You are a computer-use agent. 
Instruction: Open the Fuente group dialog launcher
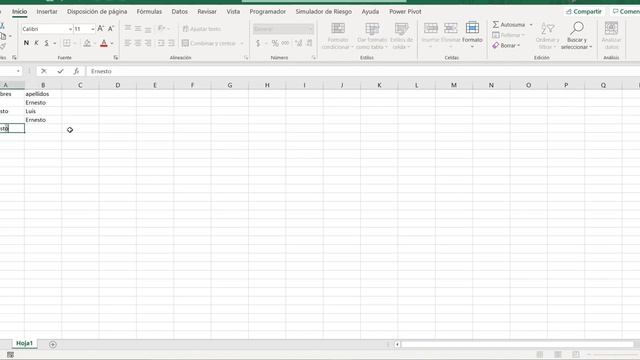point(116,58)
